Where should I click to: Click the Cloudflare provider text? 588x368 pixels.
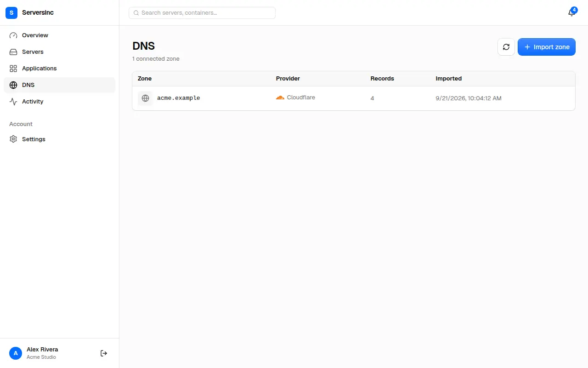pos(301,98)
